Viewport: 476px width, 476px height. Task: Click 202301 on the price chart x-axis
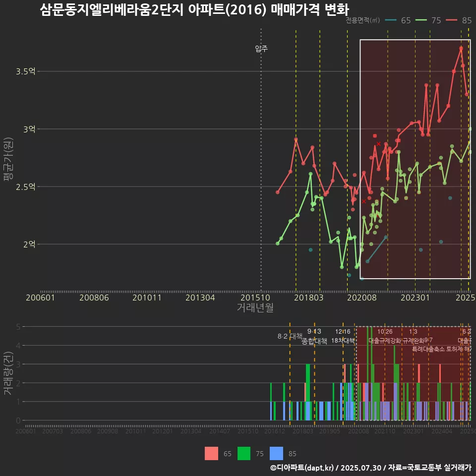[416, 297]
